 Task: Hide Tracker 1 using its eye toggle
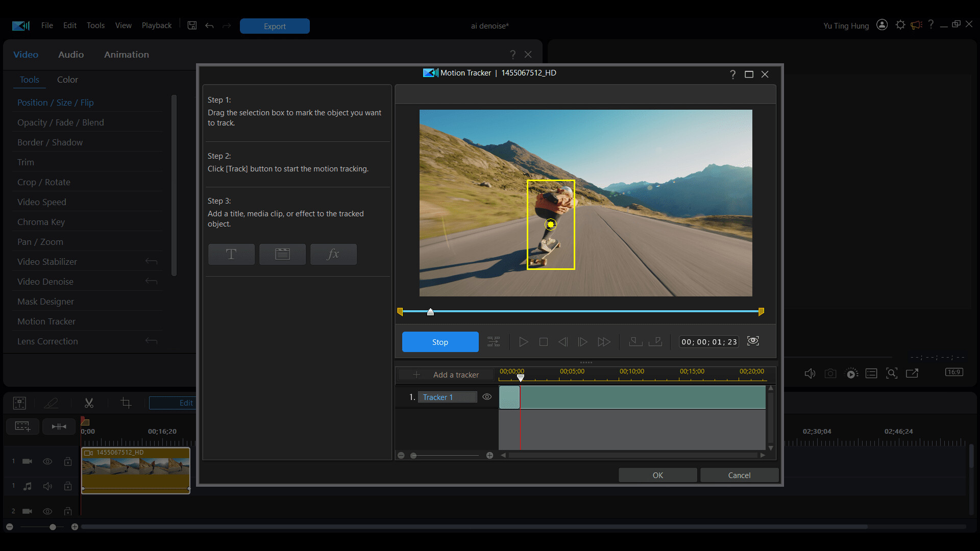click(x=487, y=396)
